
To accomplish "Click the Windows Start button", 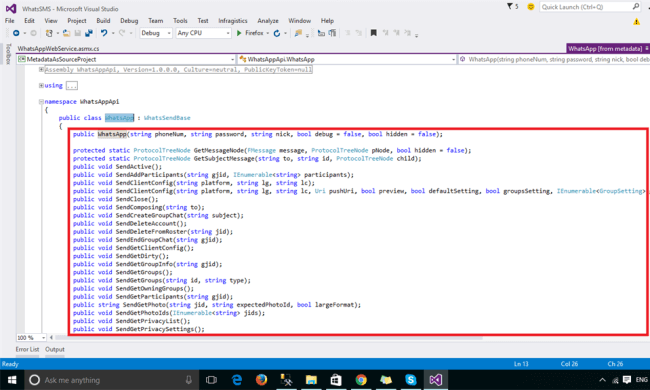I will click(x=12, y=380).
